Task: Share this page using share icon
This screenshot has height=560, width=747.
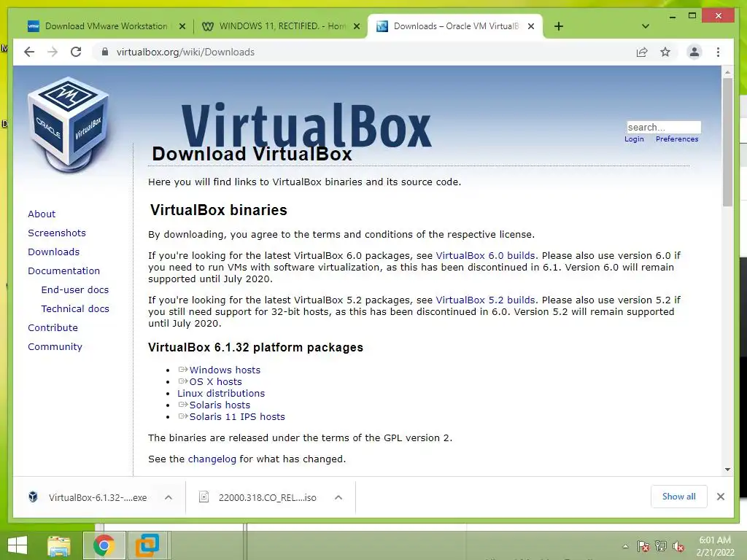Action: point(642,52)
